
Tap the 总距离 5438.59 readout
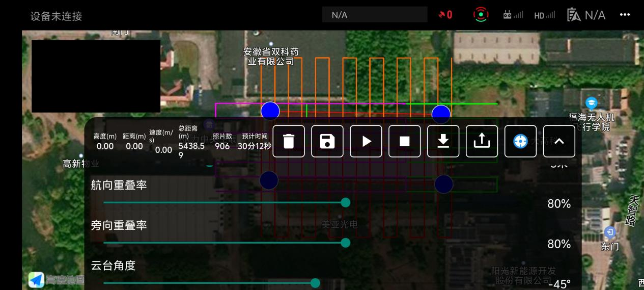click(191, 142)
